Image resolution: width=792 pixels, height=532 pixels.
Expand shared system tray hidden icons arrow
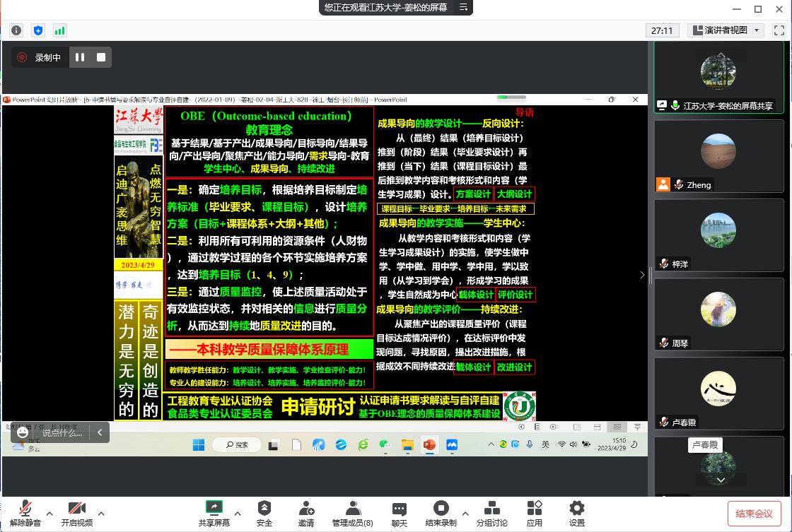tap(491, 444)
